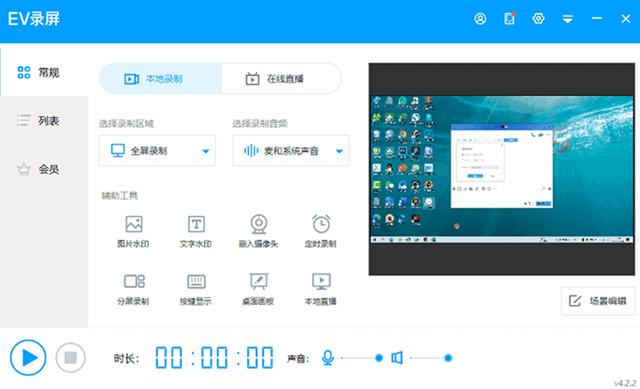
Task: Open the 列表 sidebar item
Action: pos(44,121)
